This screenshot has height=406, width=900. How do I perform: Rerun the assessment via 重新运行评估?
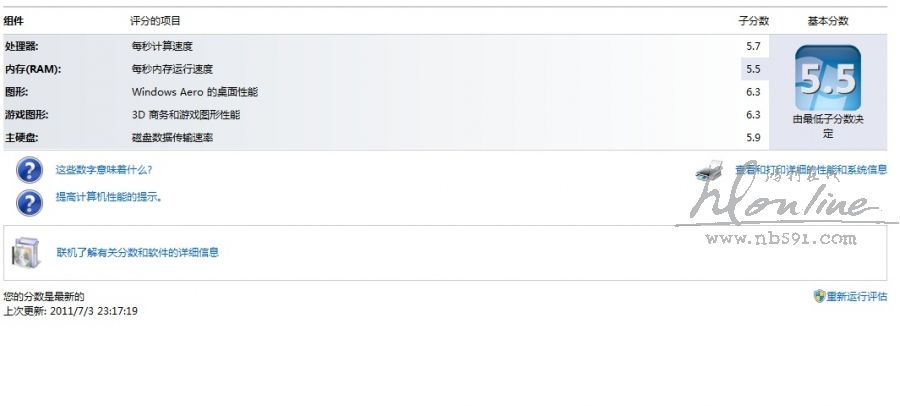(x=856, y=296)
